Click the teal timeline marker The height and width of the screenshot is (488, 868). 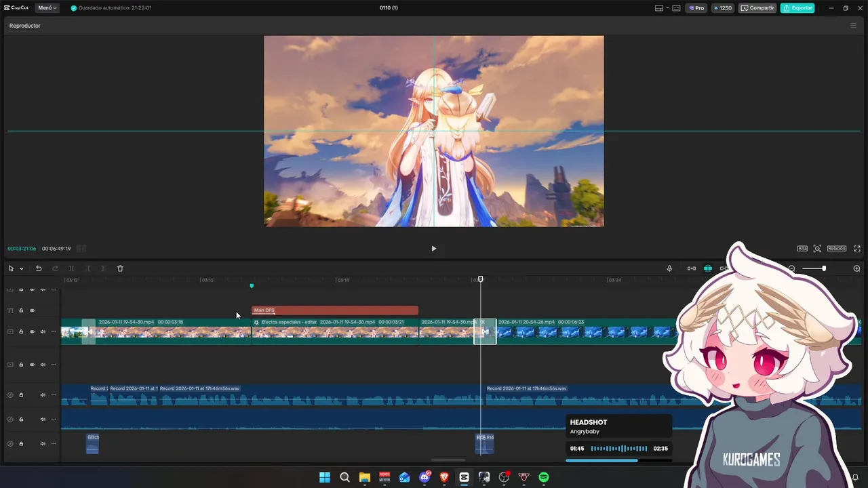(x=252, y=286)
